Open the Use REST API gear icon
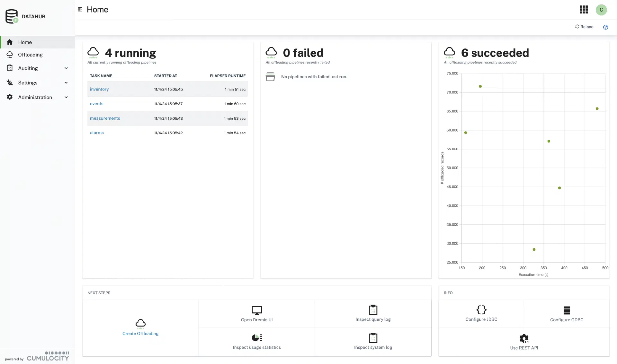Image resolution: width=617 pixels, height=364 pixels. (524, 338)
